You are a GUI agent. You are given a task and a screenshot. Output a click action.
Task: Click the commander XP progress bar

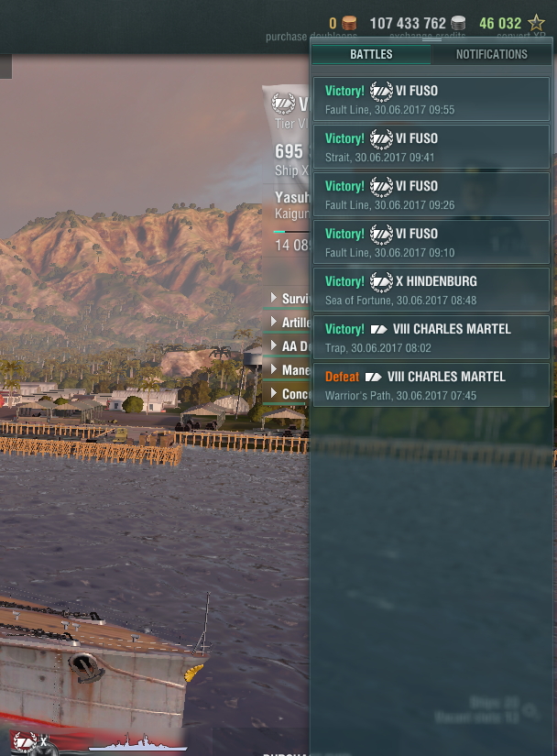(291, 232)
